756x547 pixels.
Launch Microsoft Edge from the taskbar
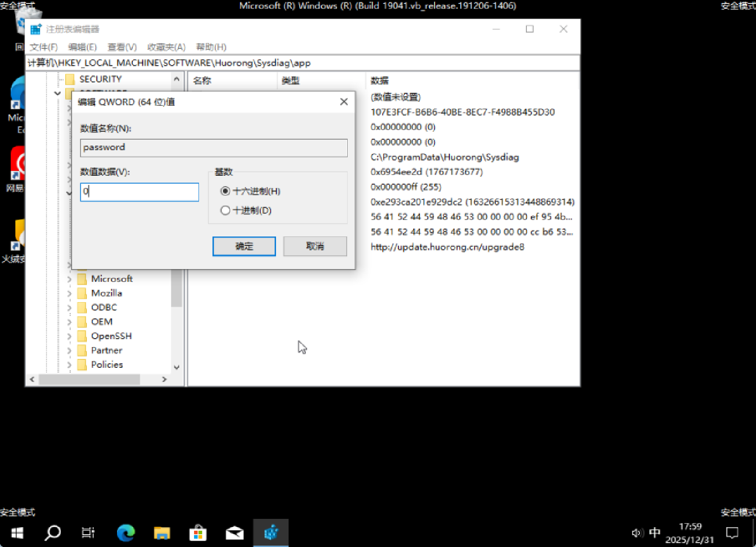[x=125, y=533]
